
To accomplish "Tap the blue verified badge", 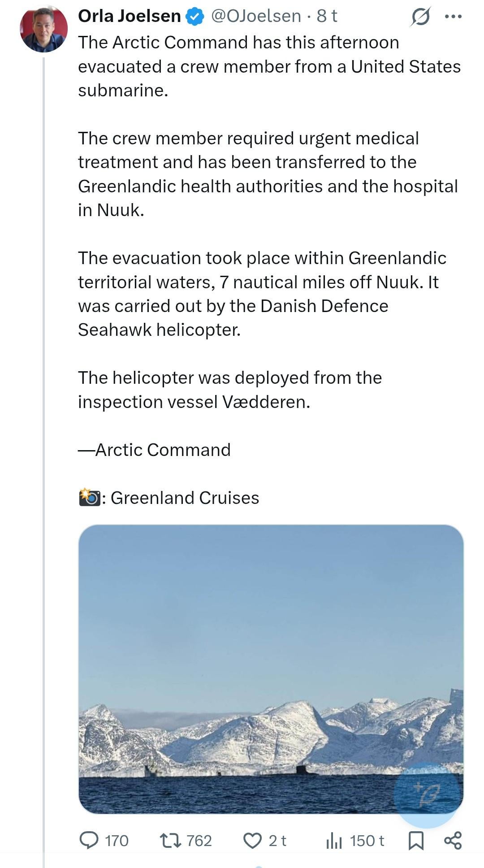I will click(195, 17).
